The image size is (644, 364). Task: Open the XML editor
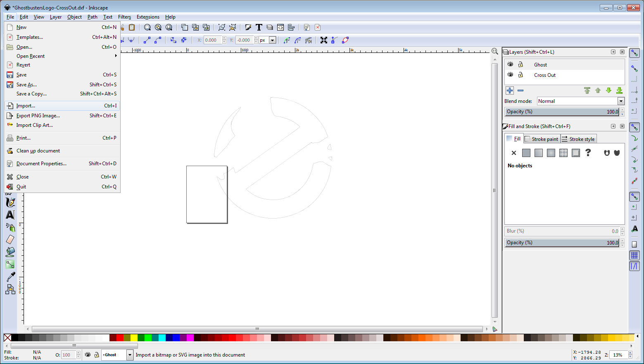(x=280, y=27)
